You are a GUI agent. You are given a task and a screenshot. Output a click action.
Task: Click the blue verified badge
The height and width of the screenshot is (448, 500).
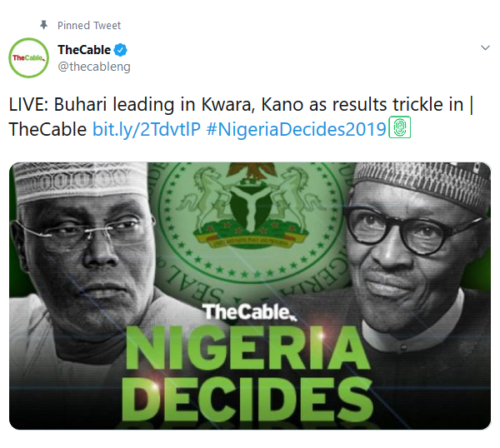point(120,50)
